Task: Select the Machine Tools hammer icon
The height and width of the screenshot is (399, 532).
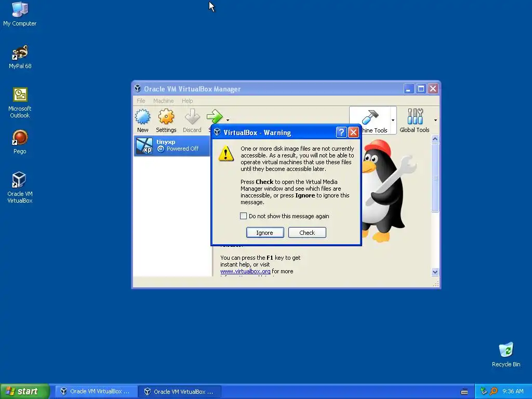Action: 370,117
